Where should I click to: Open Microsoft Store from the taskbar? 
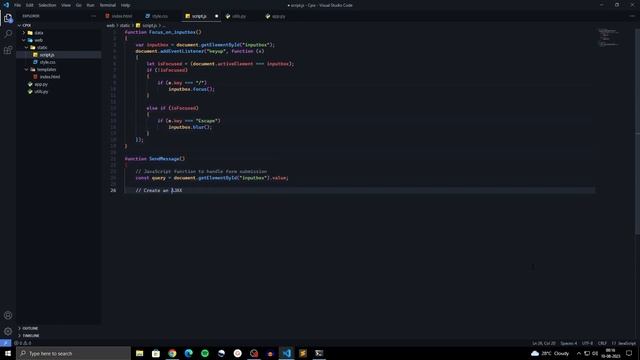[156, 353]
